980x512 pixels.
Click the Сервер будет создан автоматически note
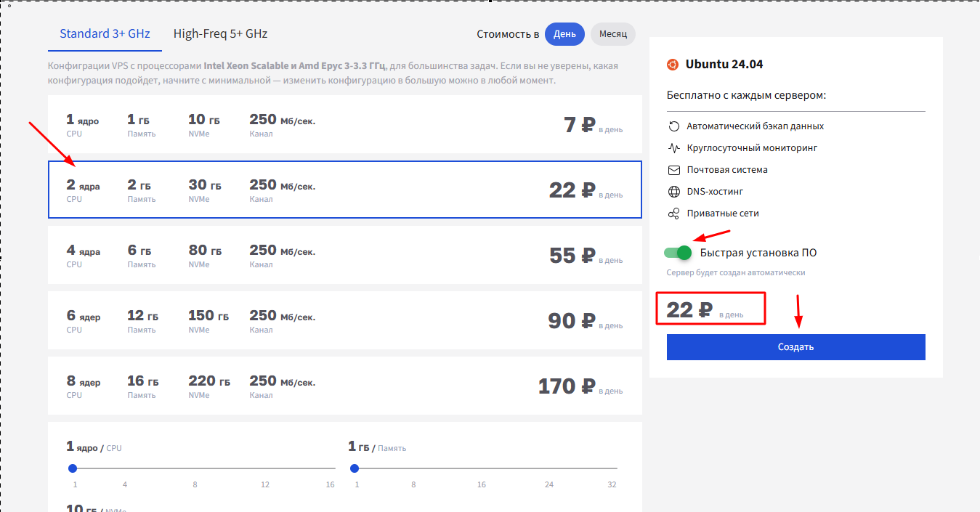pyautogui.click(x=736, y=273)
